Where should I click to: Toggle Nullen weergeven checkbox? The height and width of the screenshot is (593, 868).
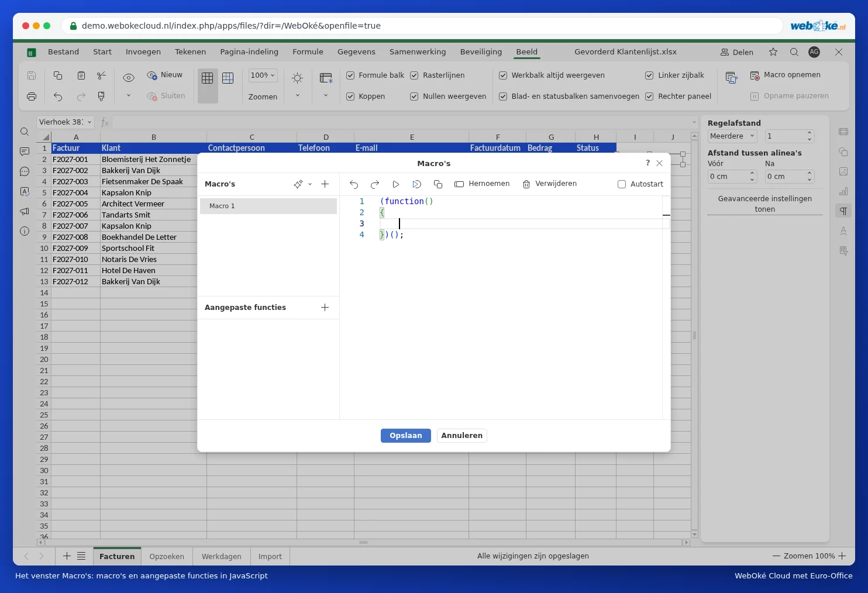414,96
